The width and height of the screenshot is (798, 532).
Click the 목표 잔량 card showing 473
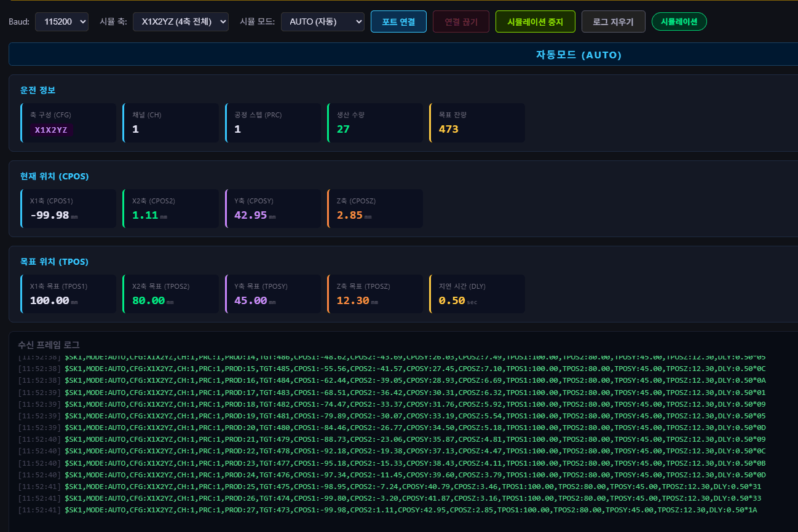point(477,123)
